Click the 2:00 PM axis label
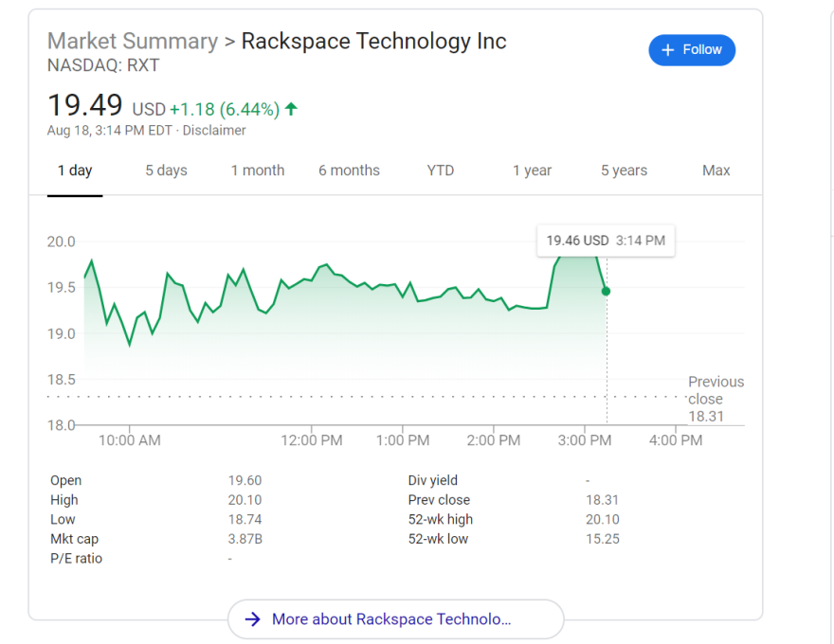834x644 pixels. point(494,440)
